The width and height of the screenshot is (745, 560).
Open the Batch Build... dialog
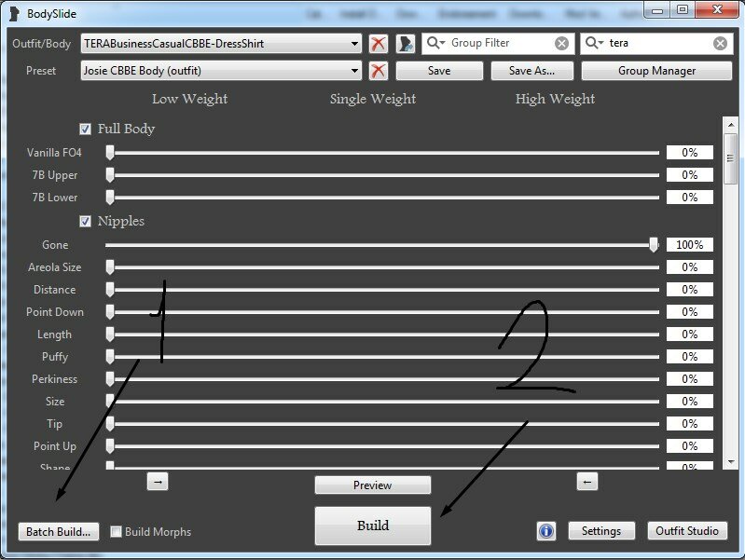pyautogui.click(x=59, y=531)
